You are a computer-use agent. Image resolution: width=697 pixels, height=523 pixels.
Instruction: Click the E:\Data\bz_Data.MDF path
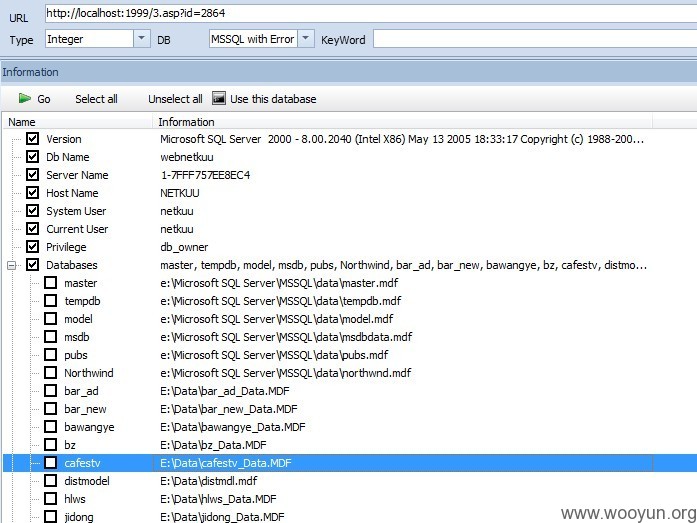point(213,445)
